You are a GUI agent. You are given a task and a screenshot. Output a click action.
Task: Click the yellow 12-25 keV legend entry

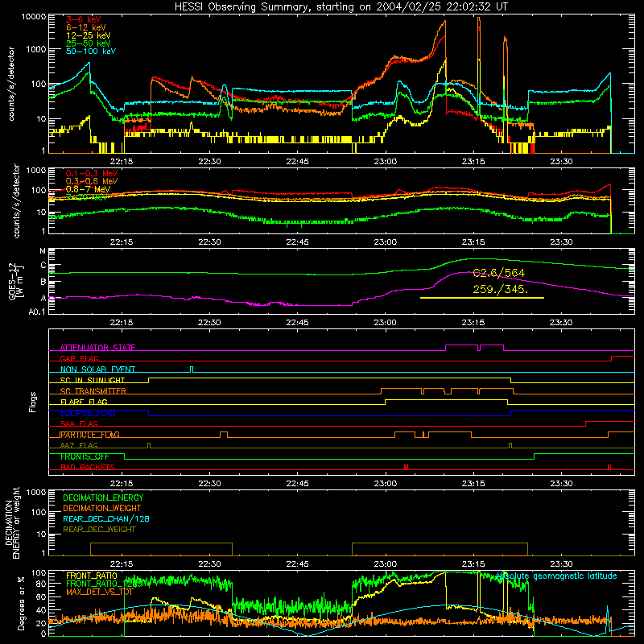(x=89, y=35)
